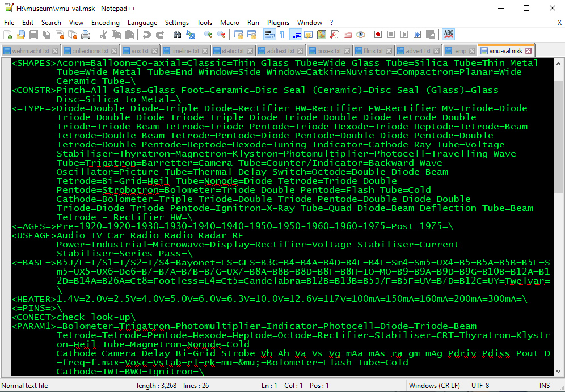Run macro multiple times icon
Screen dimensions: 565x392
pos(417,35)
